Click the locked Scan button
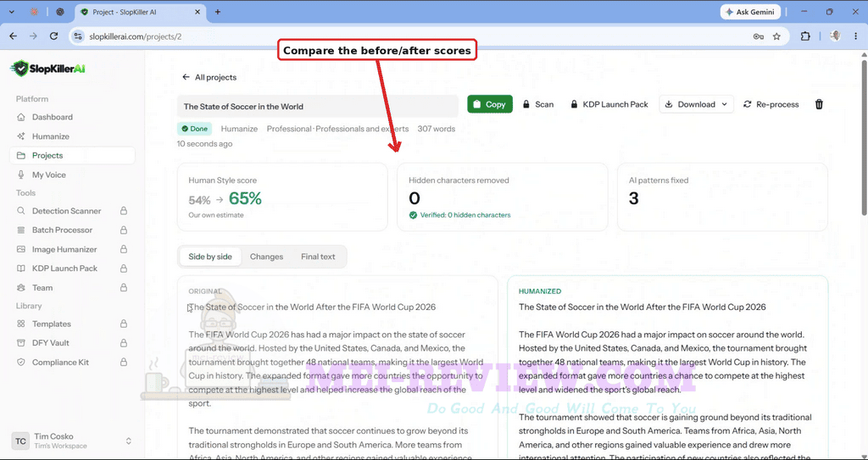This screenshot has height=460, width=868. [x=538, y=104]
